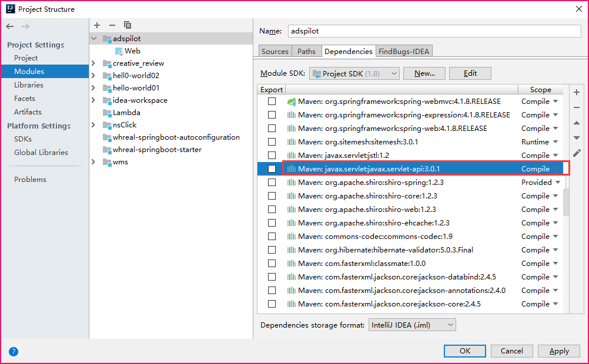589x364 pixels.
Task: Check export for shiro-ehcache dependency
Action: pos(272,223)
